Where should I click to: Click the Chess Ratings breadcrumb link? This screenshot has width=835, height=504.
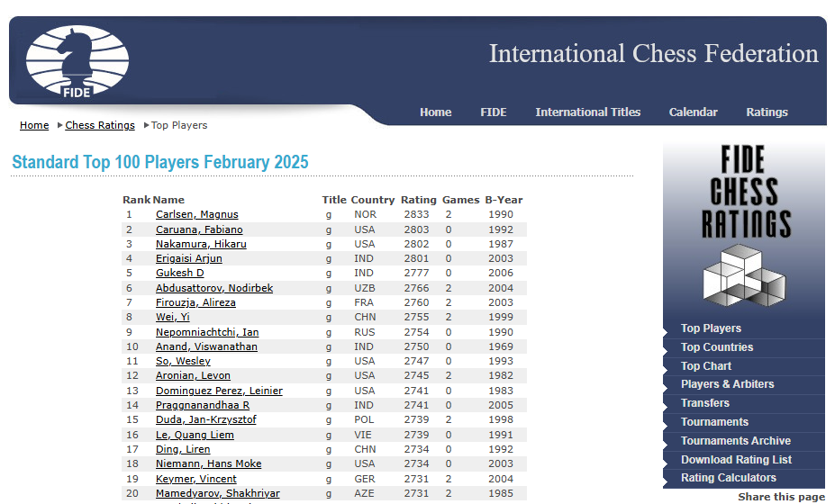[100, 126]
